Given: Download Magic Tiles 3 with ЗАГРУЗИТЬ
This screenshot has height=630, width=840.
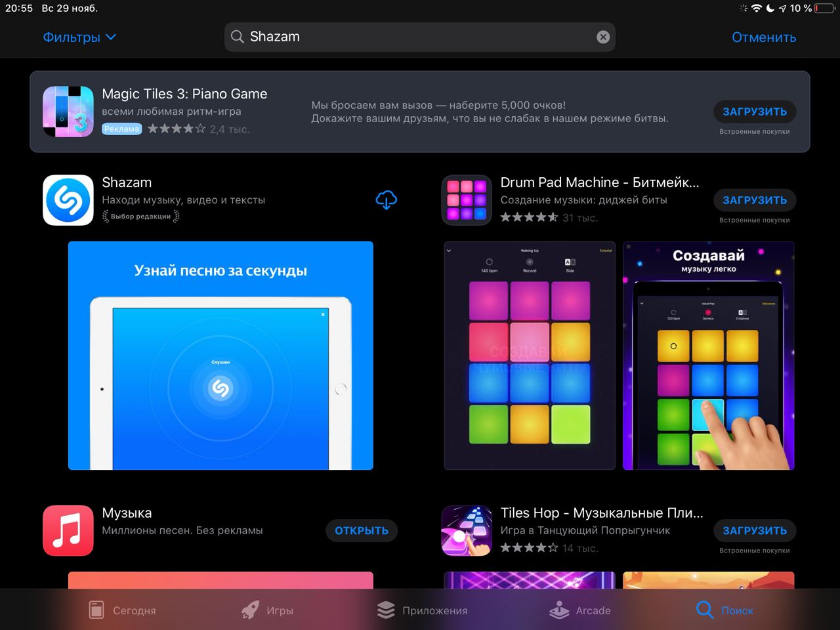Looking at the screenshot, I should [x=755, y=112].
